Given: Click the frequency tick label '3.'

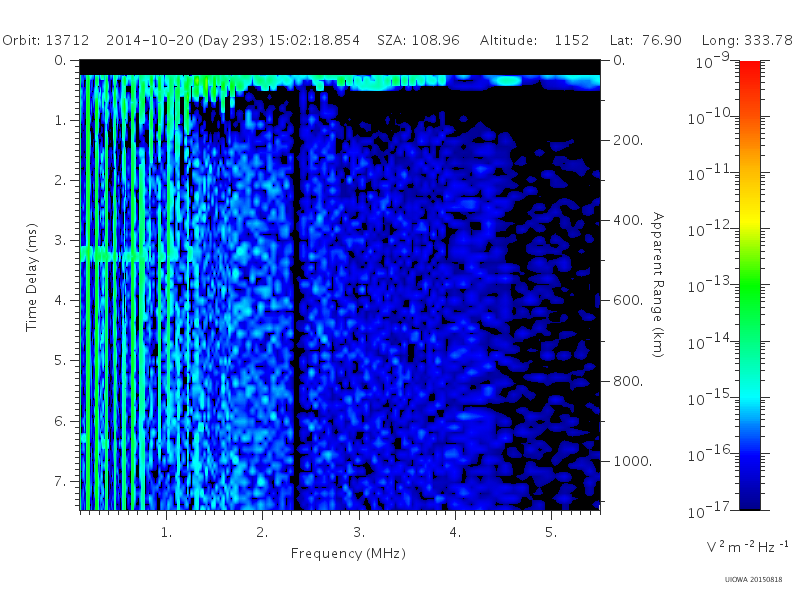Looking at the screenshot, I should [359, 533].
